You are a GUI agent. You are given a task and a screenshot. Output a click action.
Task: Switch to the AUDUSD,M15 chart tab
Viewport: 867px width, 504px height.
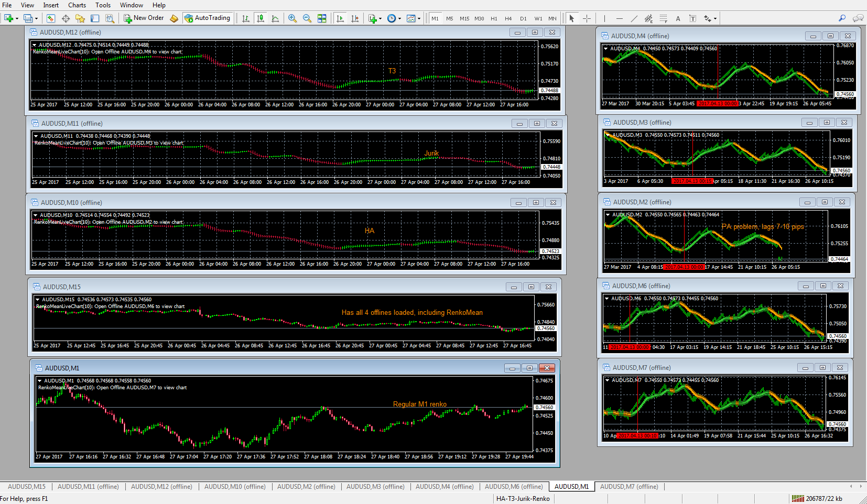click(x=27, y=487)
